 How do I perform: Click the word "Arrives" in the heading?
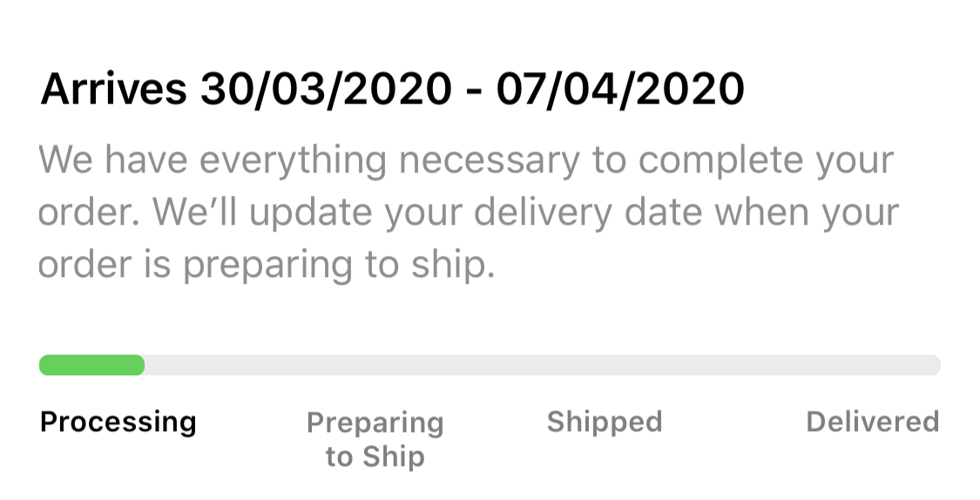coord(113,89)
